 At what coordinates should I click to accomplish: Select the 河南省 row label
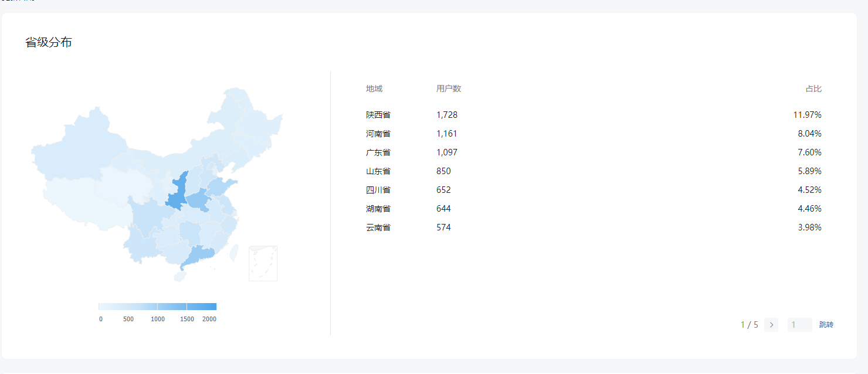point(378,134)
